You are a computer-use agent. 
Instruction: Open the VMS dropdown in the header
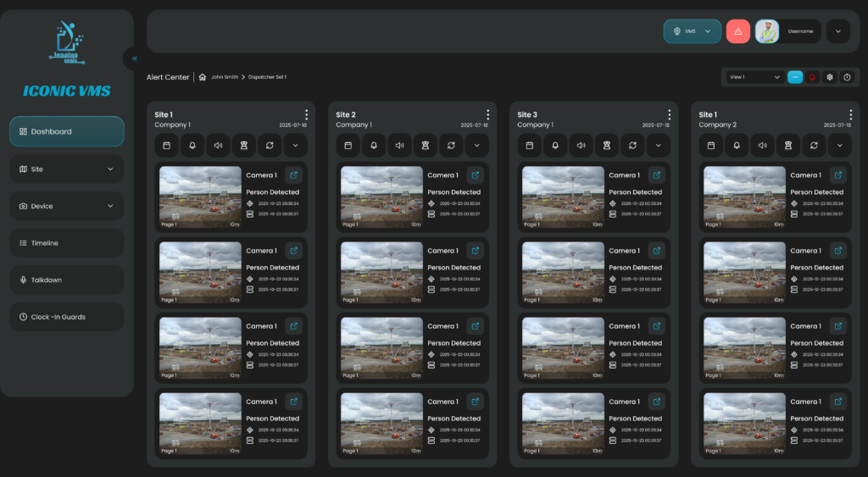click(x=692, y=31)
